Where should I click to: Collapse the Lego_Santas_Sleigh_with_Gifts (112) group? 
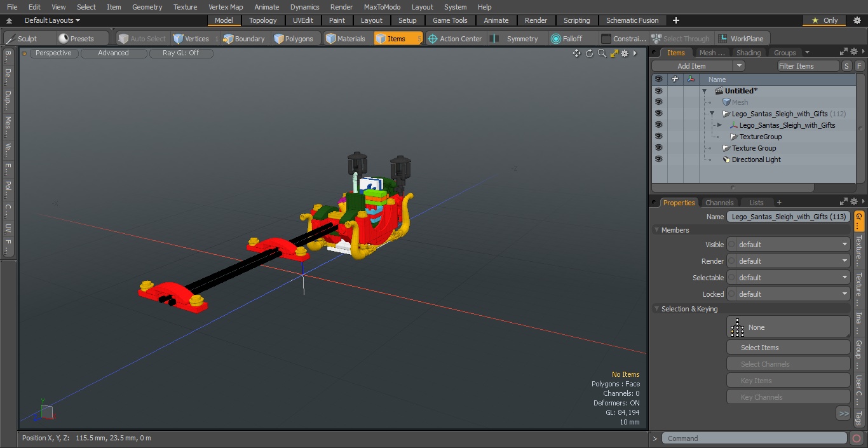coord(712,114)
